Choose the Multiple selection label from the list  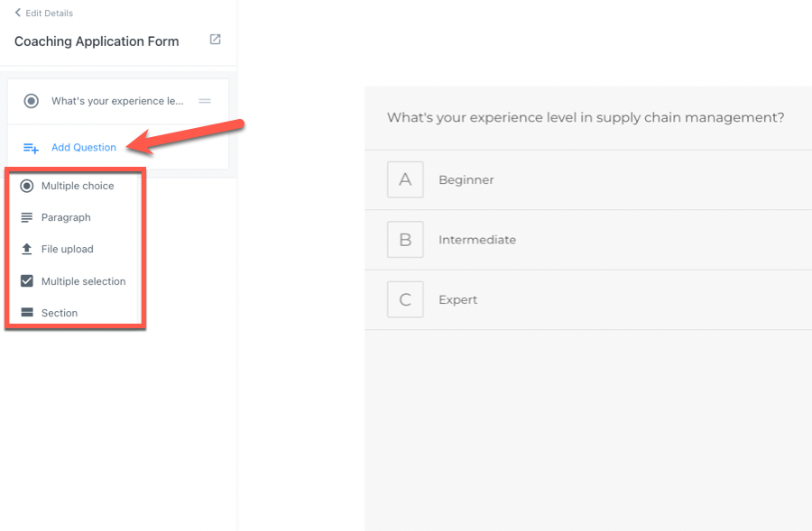tap(83, 281)
